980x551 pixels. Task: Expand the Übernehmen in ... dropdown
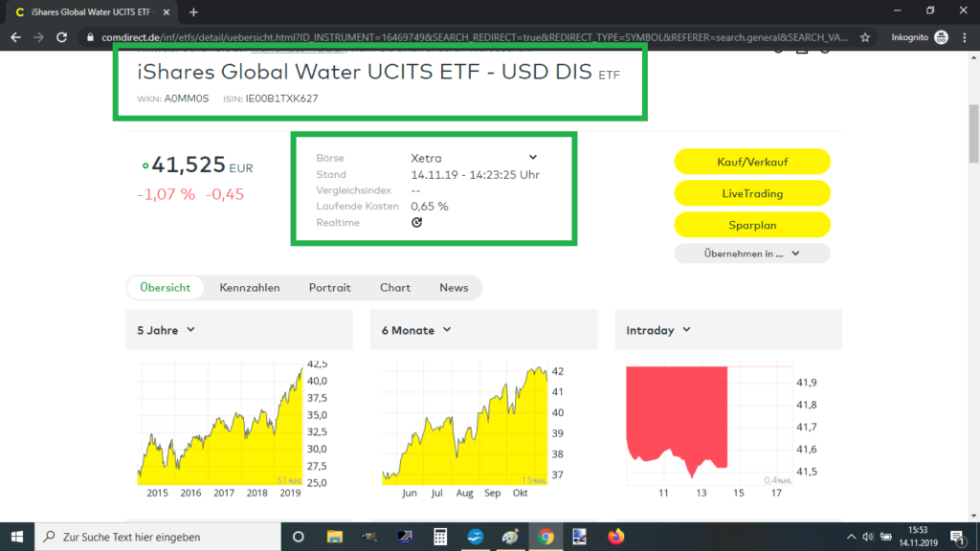[752, 253]
